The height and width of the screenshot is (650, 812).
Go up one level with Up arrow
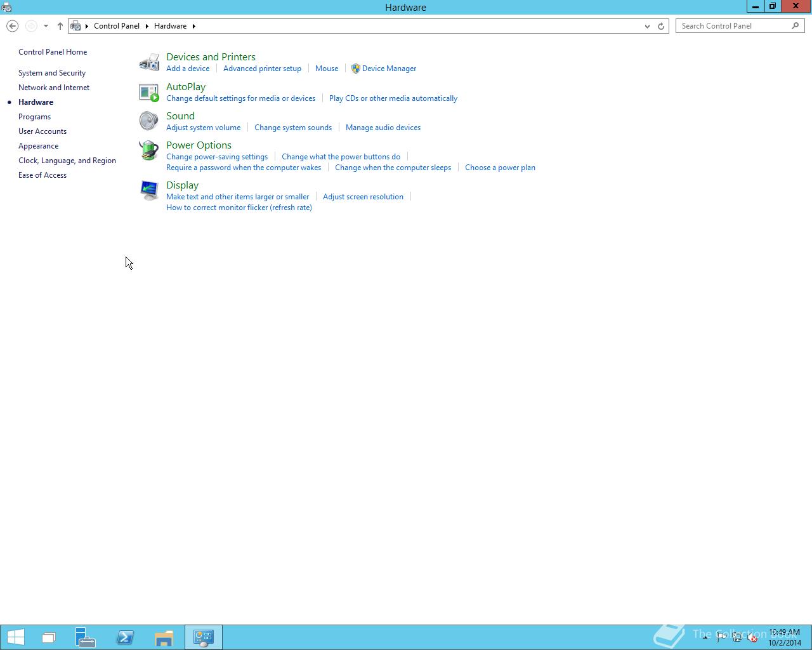click(x=60, y=26)
